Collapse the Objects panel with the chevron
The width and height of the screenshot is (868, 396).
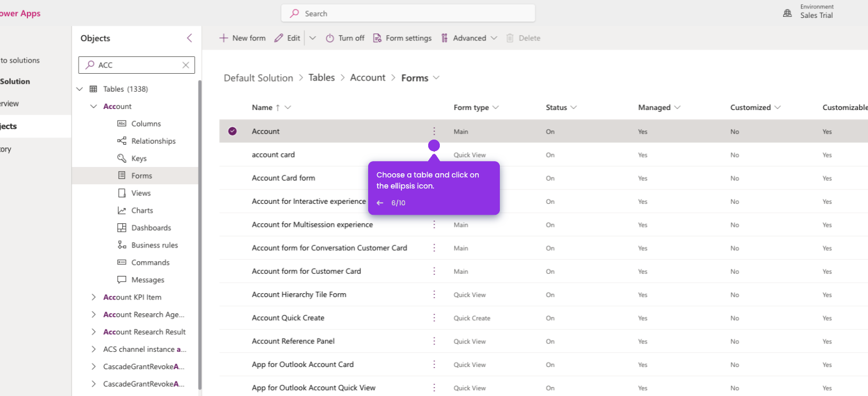pos(190,38)
